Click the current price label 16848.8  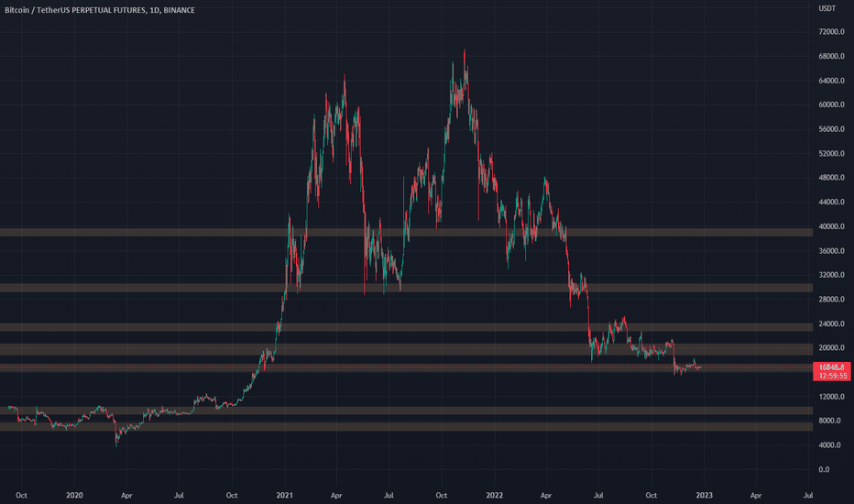[x=831, y=367]
